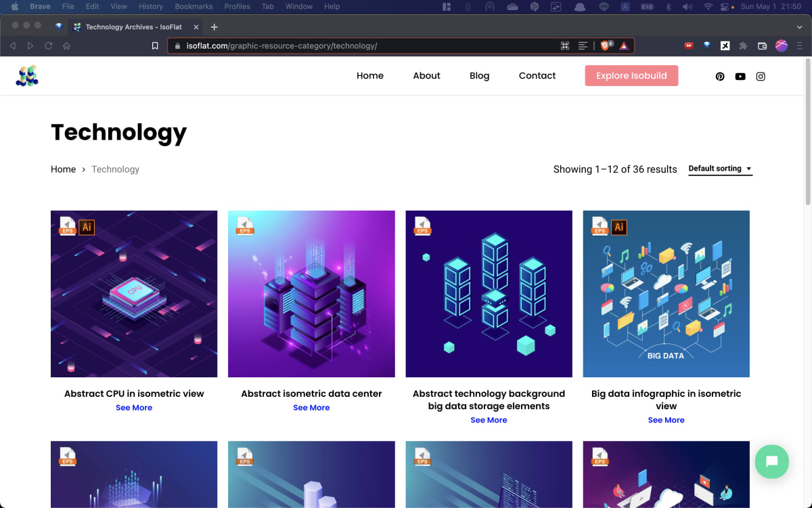Open the big data storage elements thumbnail

pyautogui.click(x=489, y=294)
